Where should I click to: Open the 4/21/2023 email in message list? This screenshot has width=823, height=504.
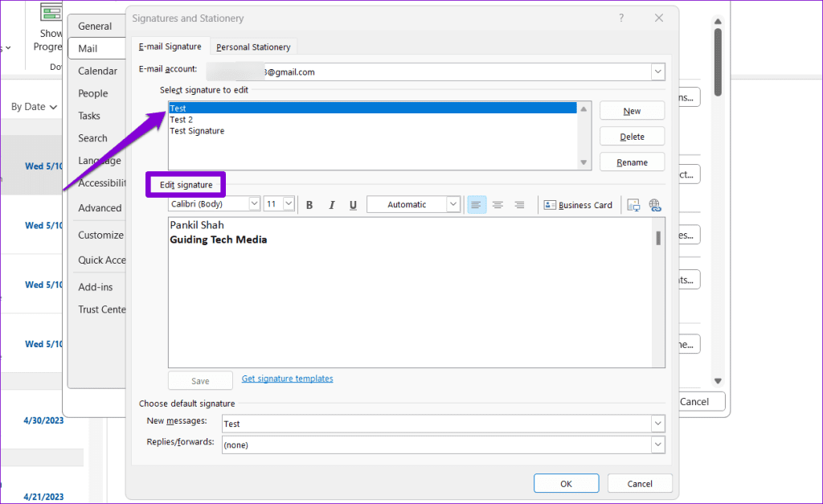click(x=43, y=497)
